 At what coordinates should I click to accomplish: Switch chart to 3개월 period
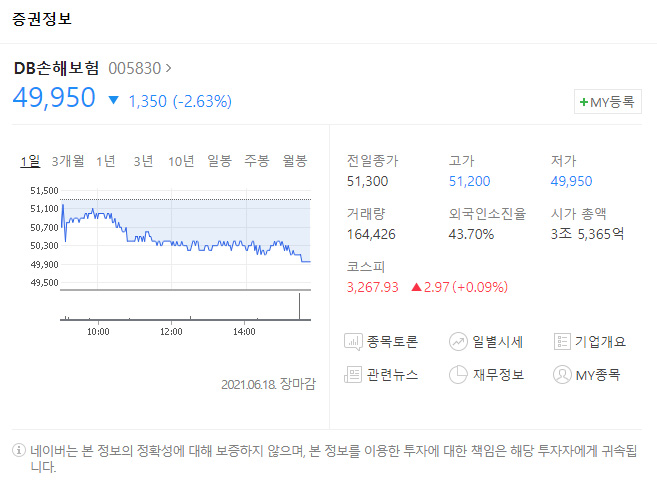(x=68, y=161)
